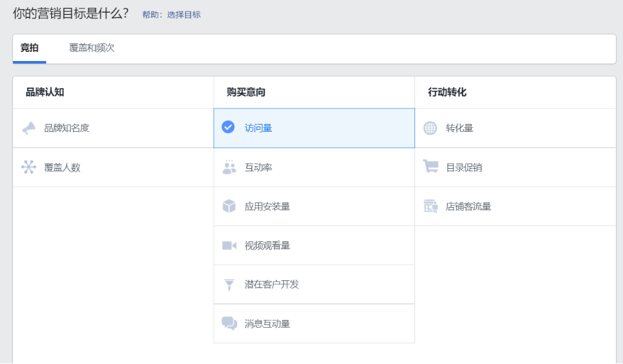Click the megaphone icon for 品牌知名度
This screenshot has width=623, height=364.
[x=29, y=128]
